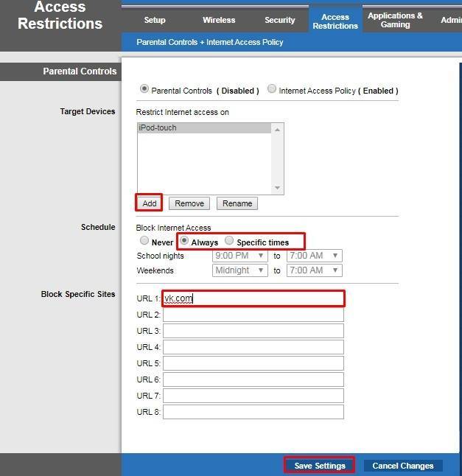This screenshot has height=476, width=462.
Task: Click the Remove device button
Action: tap(189, 203)
